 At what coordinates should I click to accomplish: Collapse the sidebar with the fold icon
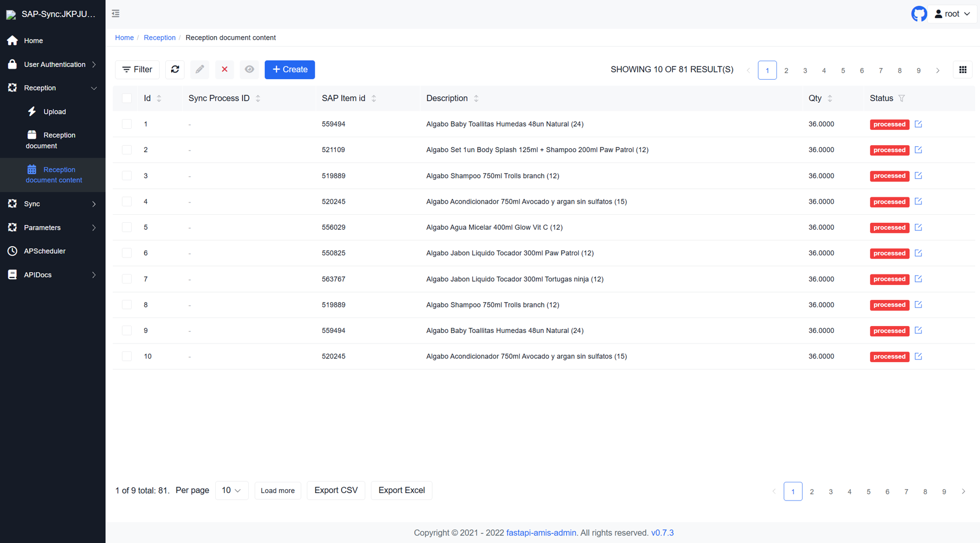[x=116, y=14]
